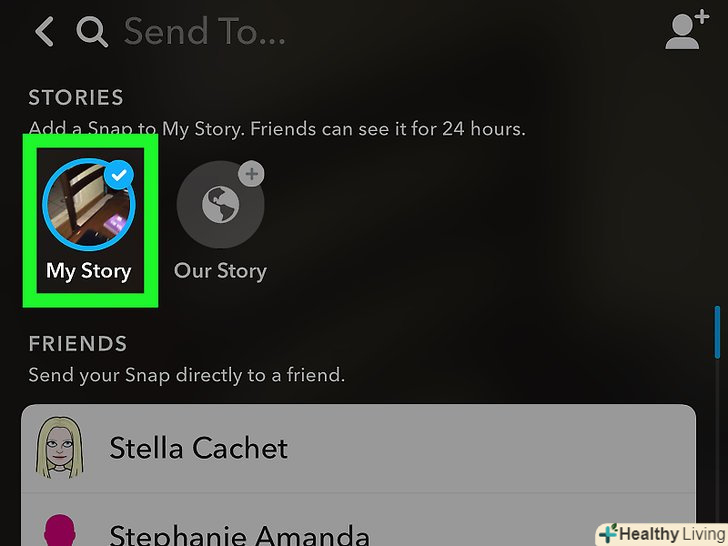Image resolution: width=728 pixels, height=546 pixels.
Task: Click the Our Story label
Action: pyautogui.click(x=221, y=271)
